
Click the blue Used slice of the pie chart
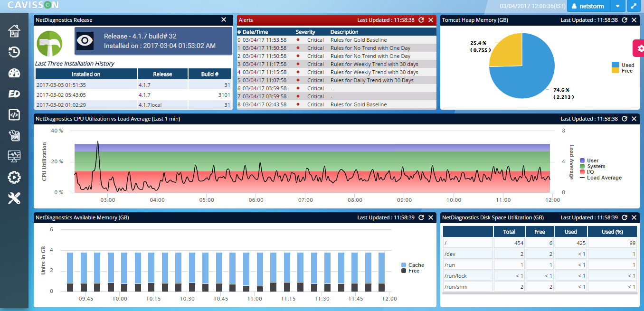click(x=527, y=76)
